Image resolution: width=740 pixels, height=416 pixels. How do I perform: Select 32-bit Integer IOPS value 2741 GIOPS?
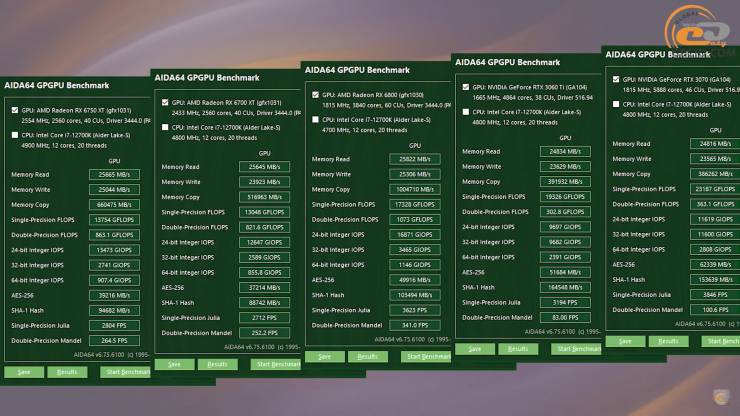[114, 265]
